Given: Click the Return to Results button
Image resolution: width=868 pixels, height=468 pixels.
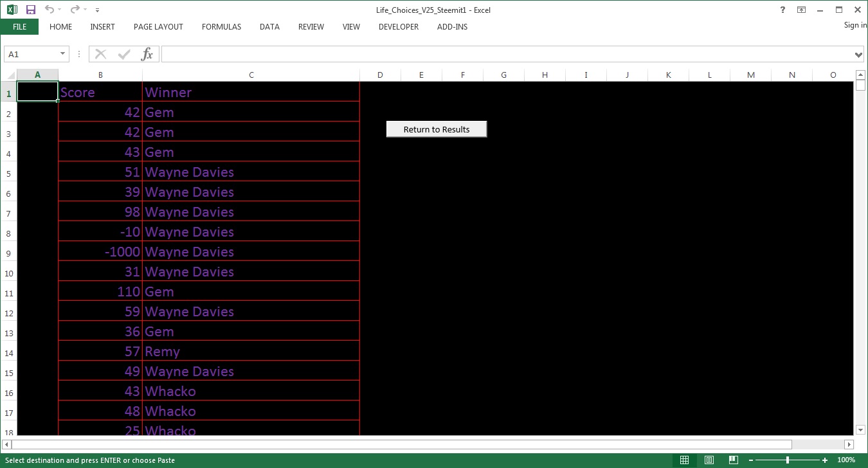Looking at the screenshot, I should tap(437, 129).
